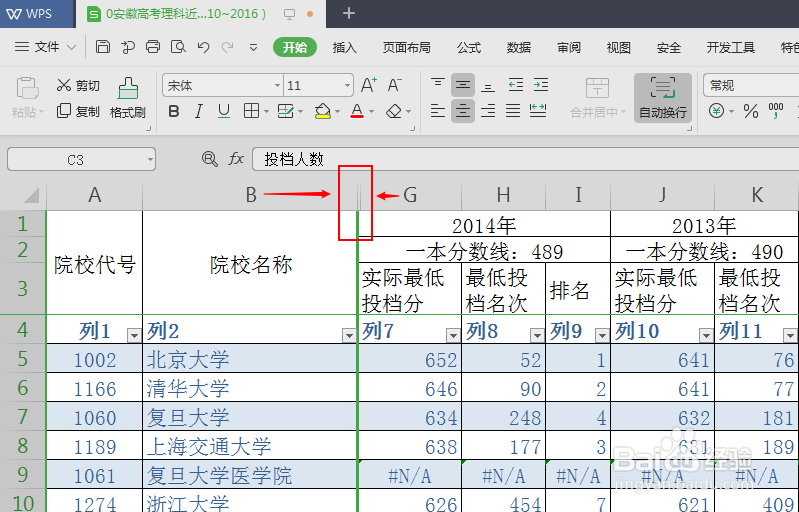Click Merge and Center (合并居中)
This screenshot has width=799, height=512.
[x=597, y=98]
